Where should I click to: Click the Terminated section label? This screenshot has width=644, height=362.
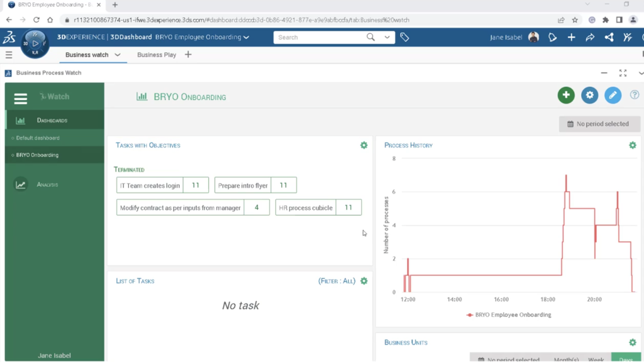[x=129, y=170]
